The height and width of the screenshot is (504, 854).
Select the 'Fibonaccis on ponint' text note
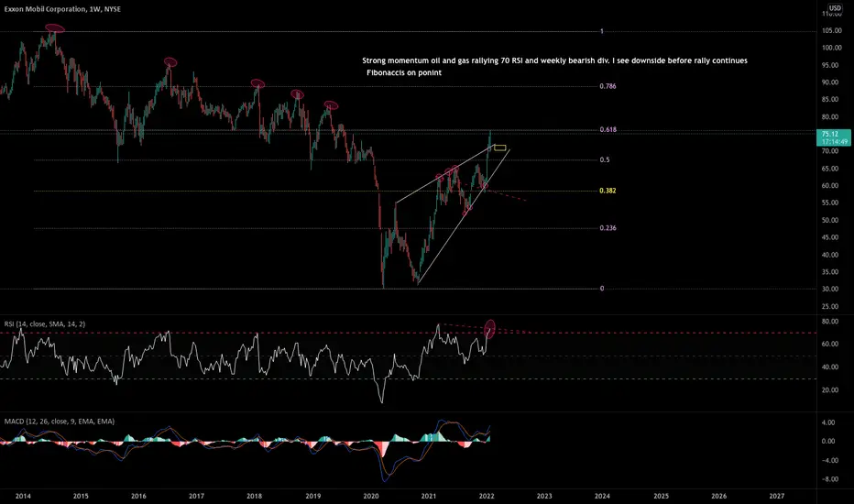[403, 72]
